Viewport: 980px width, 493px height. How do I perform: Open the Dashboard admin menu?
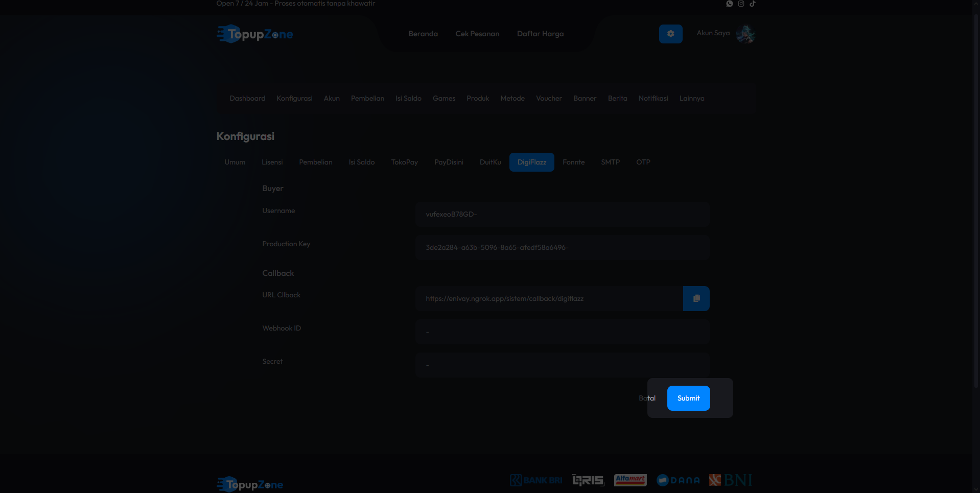click(x=247, y=98)
